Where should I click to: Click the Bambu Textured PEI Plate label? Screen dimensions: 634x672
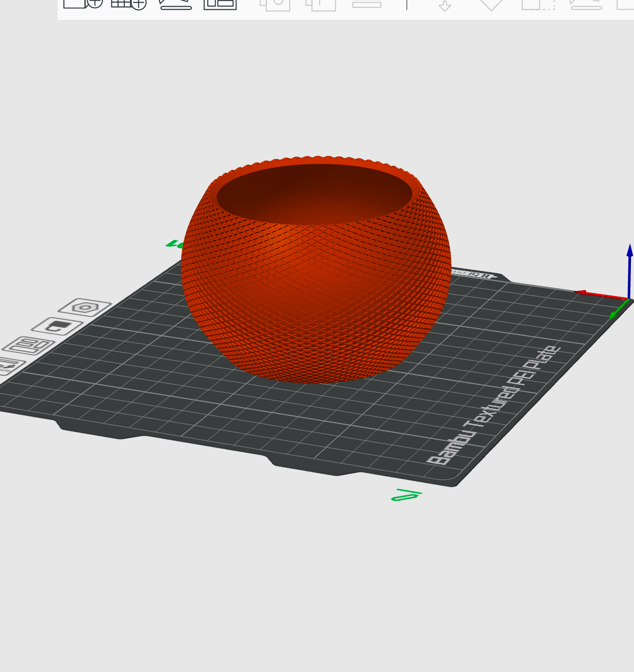click(494, 406)
